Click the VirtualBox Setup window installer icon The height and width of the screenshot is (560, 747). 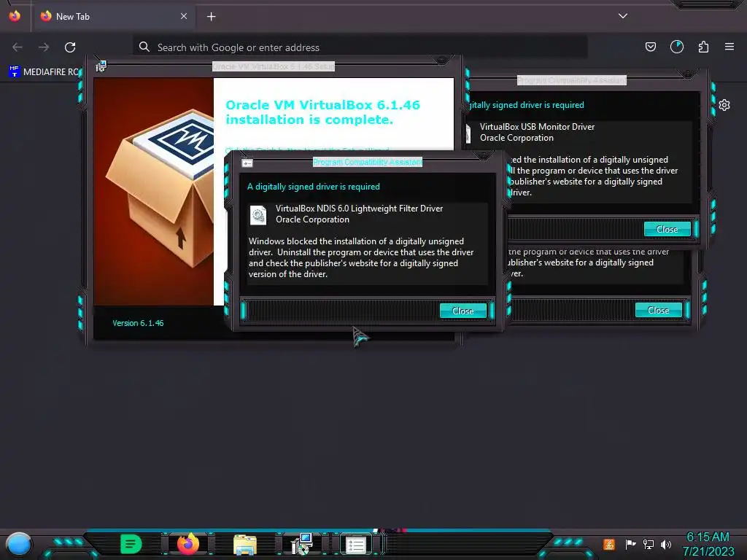click(x=101, y=66)
